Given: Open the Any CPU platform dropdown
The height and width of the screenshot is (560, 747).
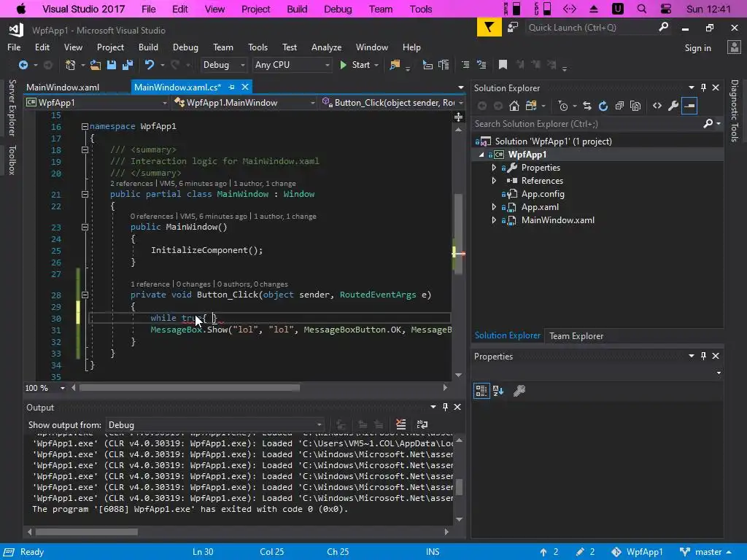Looking at the screenshot, I should tap(292, 65).
